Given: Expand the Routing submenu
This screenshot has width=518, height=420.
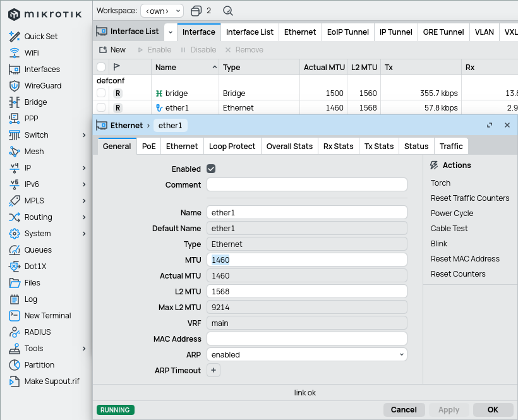Looking at the screenshot, I should coord(84,217).
